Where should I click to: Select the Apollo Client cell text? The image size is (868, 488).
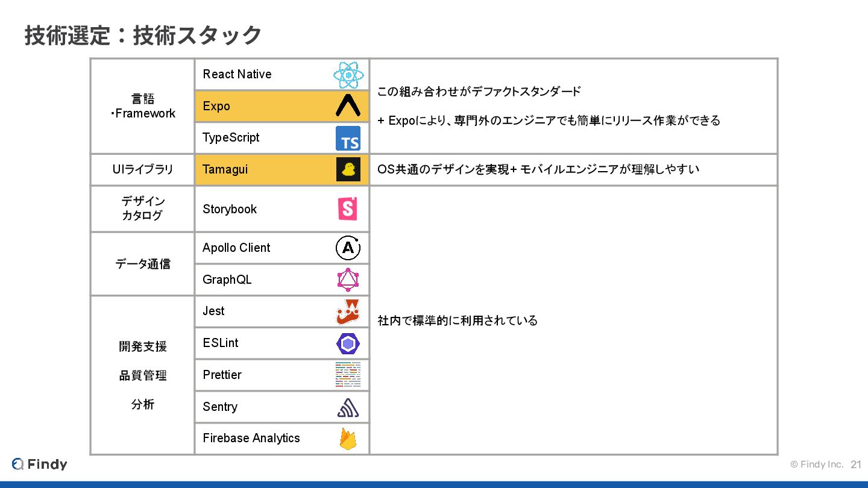pyautogui.click(x=236, y=248)
